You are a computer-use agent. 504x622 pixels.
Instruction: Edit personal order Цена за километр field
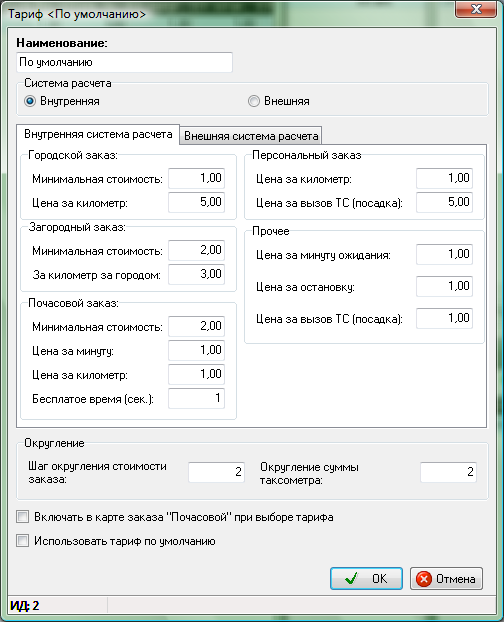click(x=444, y=178)
